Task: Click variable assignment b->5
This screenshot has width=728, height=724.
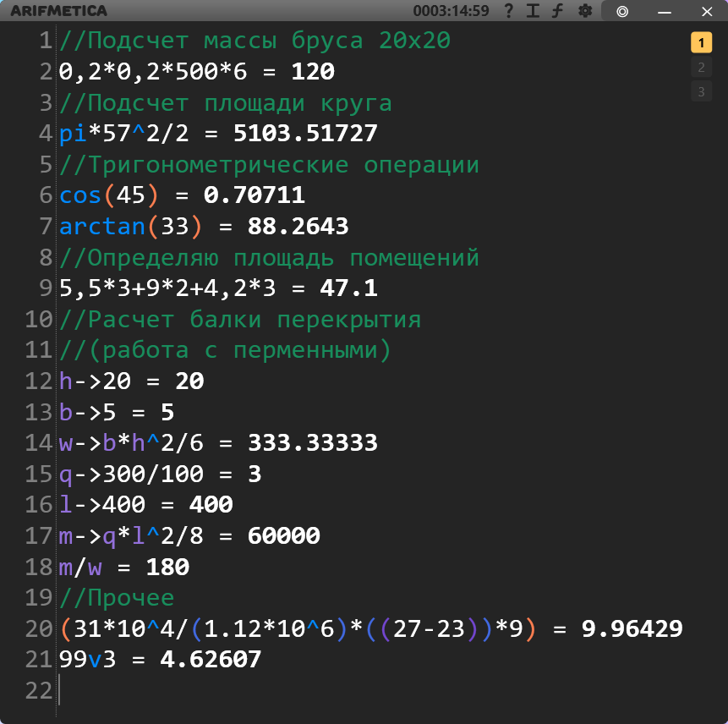Action: coord(87,413)
